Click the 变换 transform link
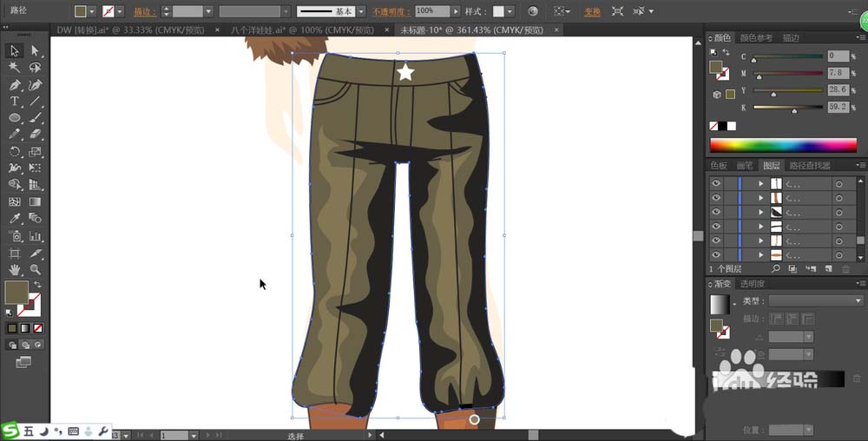Screen dimensions: 868x441 [x=592, y=11]
